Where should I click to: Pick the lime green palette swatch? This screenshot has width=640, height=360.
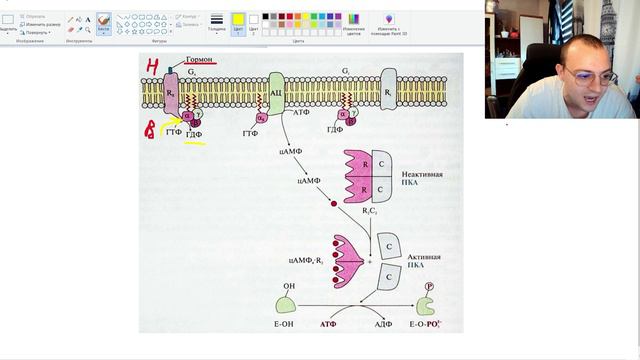point(314,24)
